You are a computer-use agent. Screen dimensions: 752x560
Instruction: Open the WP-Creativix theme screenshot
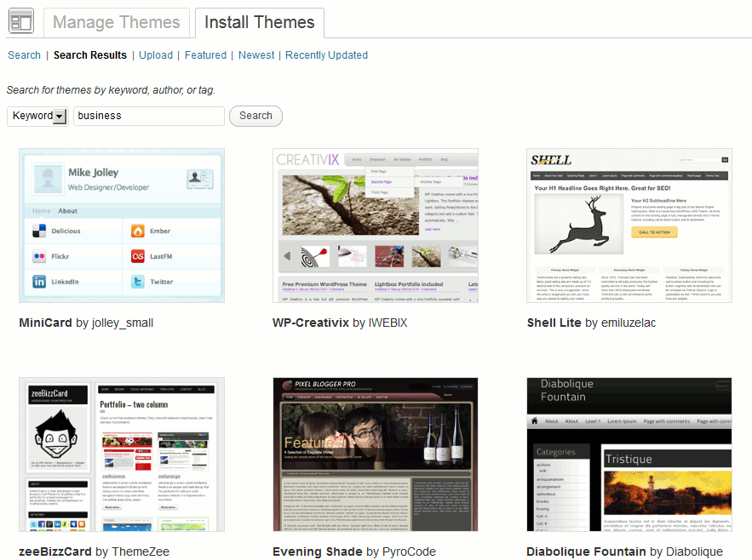coord(376,226)
